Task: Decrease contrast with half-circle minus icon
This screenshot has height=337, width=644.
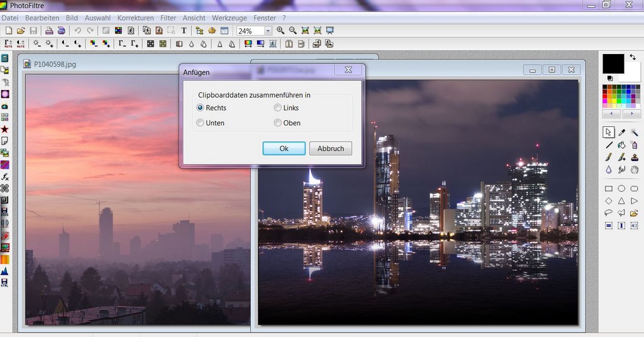Action: click(x=65, y=43)
